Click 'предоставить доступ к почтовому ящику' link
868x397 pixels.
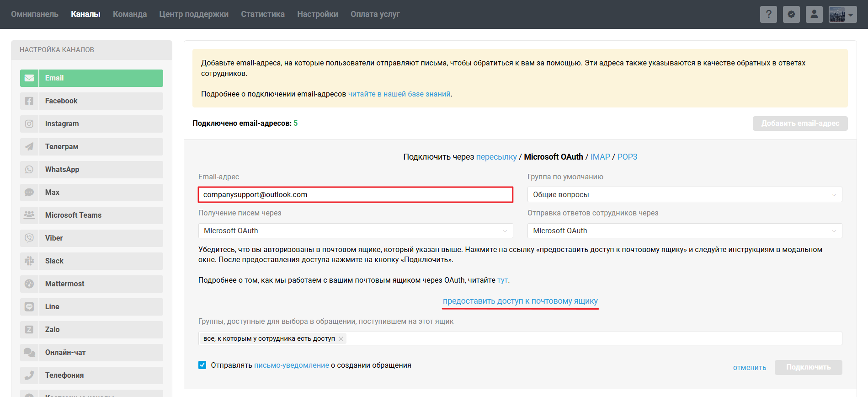click(520, 301)
